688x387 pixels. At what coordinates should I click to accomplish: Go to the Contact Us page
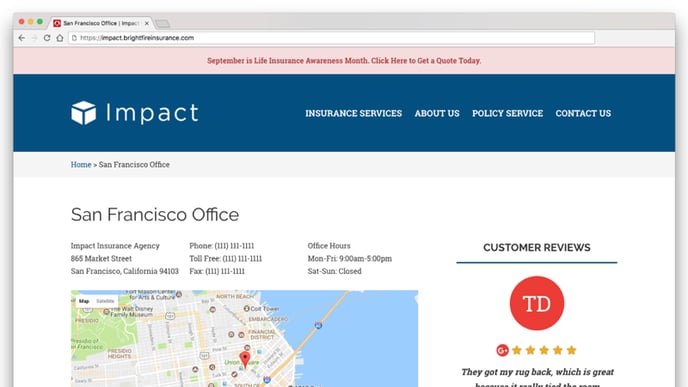tap(583, 113)
